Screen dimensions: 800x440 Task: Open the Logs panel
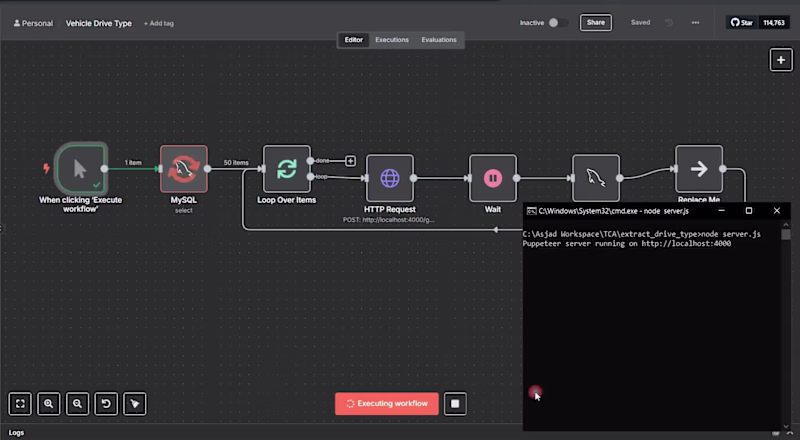[16, 433]
